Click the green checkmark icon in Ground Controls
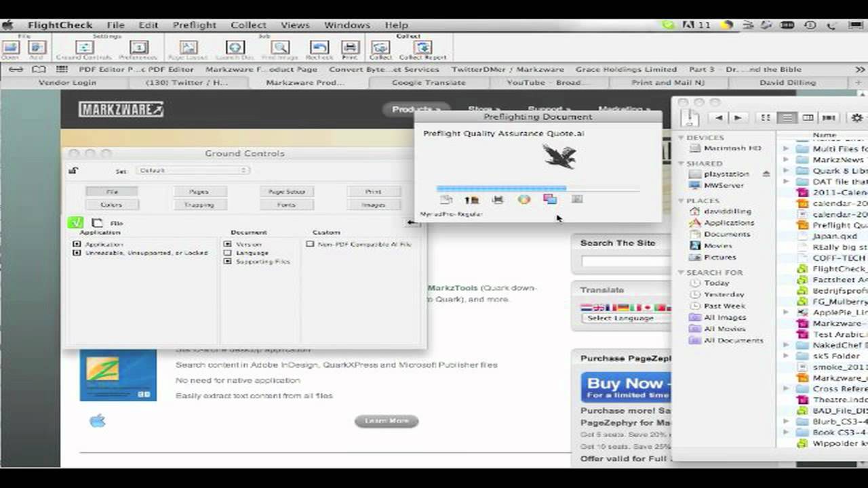Screen dimensions: 868x488 pyautogui.click(x=75, y=222)
